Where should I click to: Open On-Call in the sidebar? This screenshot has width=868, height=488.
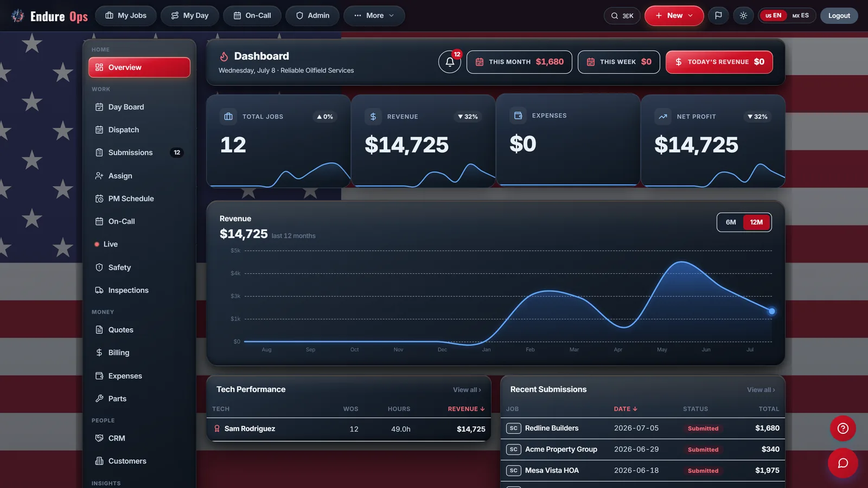[139, 221]
